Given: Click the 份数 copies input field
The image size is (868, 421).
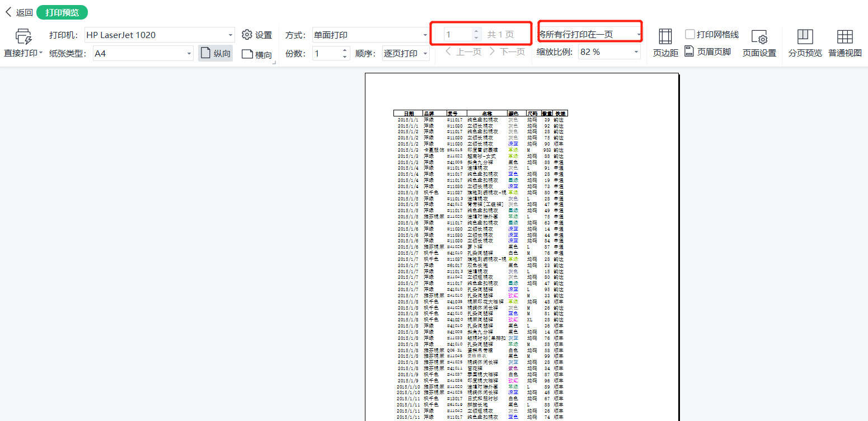Looking at the screenshot, I should [326, 53].
